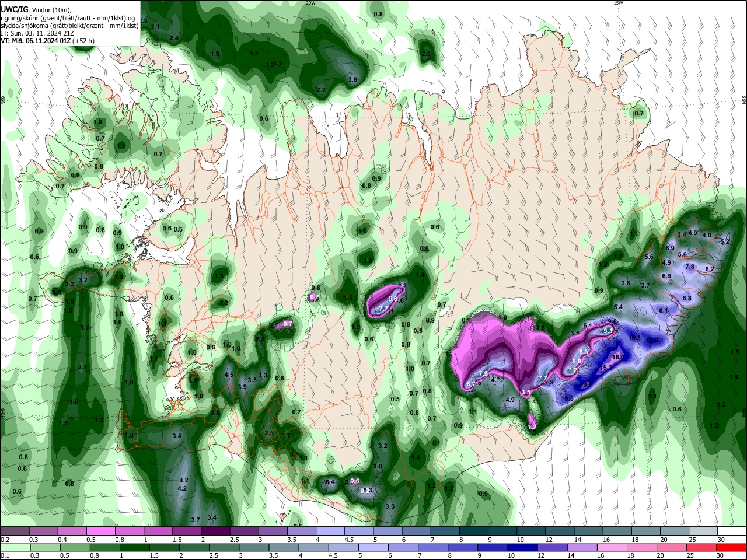
Task: Click the 5.2 value near the east coast
Action: pyautogui.click(x=725, y=242)
